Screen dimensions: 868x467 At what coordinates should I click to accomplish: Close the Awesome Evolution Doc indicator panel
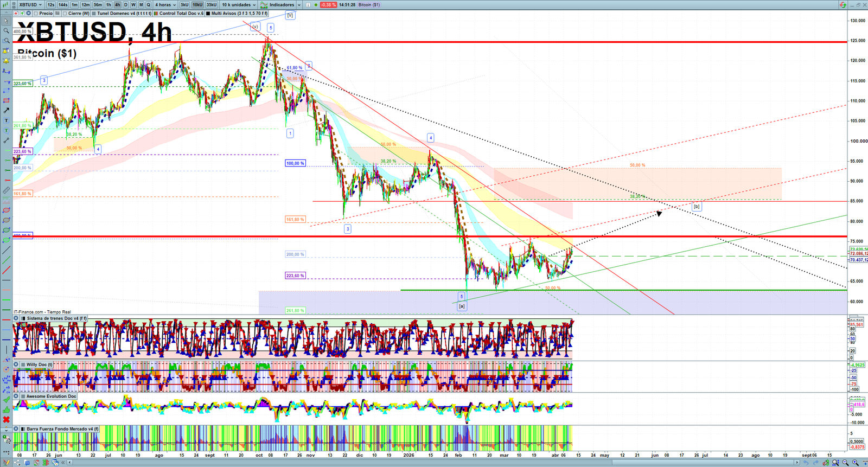pyautogui.click(x=16, y=396)
